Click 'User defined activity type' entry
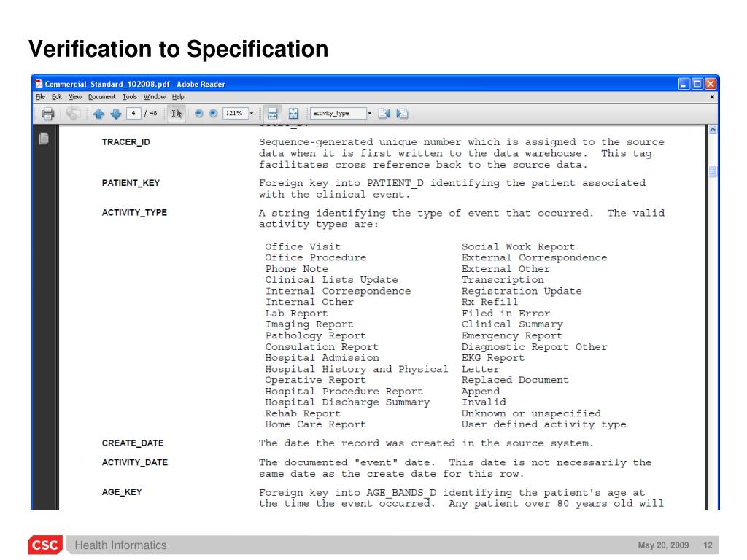The height and width of the screenshot is (560, 747). coord(543,424)
